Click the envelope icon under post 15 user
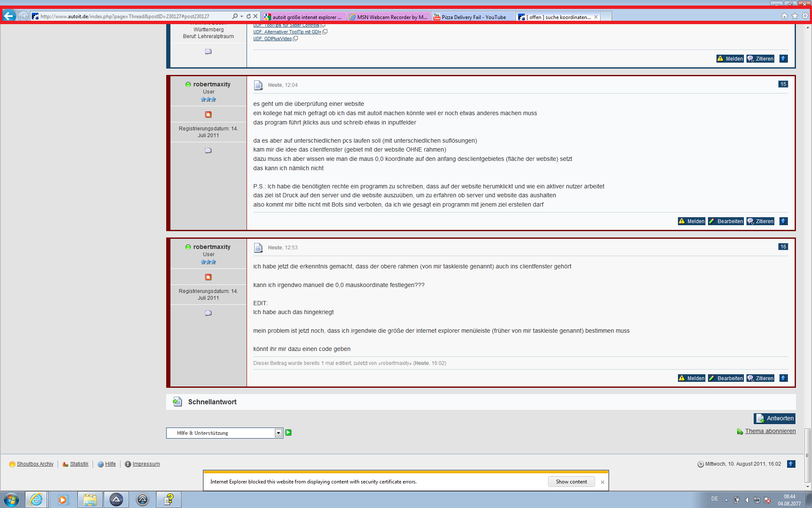The height and width of the screenshot is (508, 812). click(208, 150)
